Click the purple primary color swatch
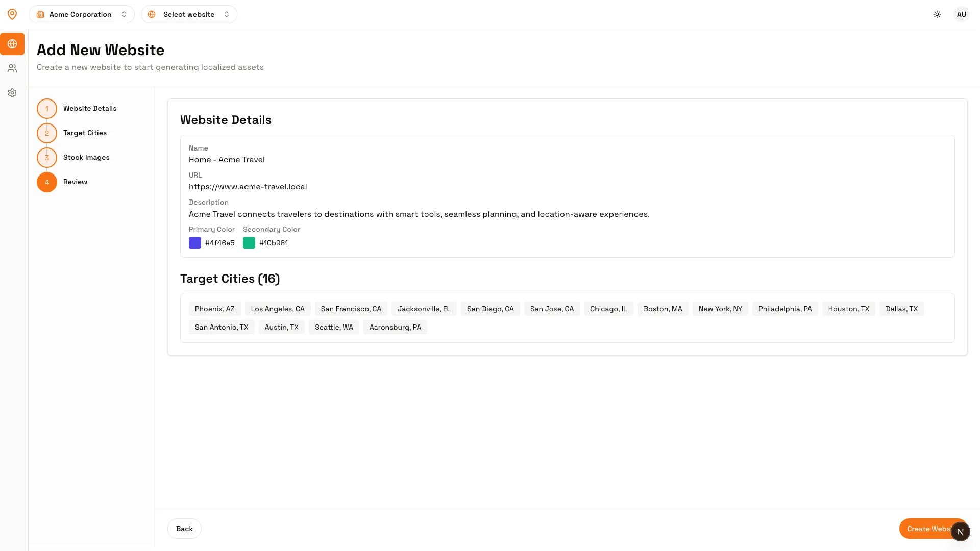 [195, 243]
